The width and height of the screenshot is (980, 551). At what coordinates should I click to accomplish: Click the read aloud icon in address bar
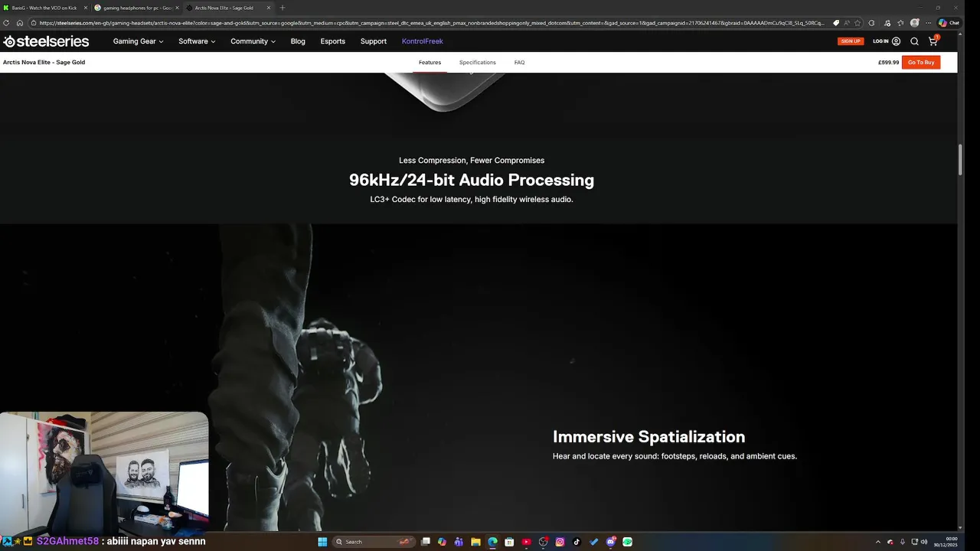tap(847, 23)
